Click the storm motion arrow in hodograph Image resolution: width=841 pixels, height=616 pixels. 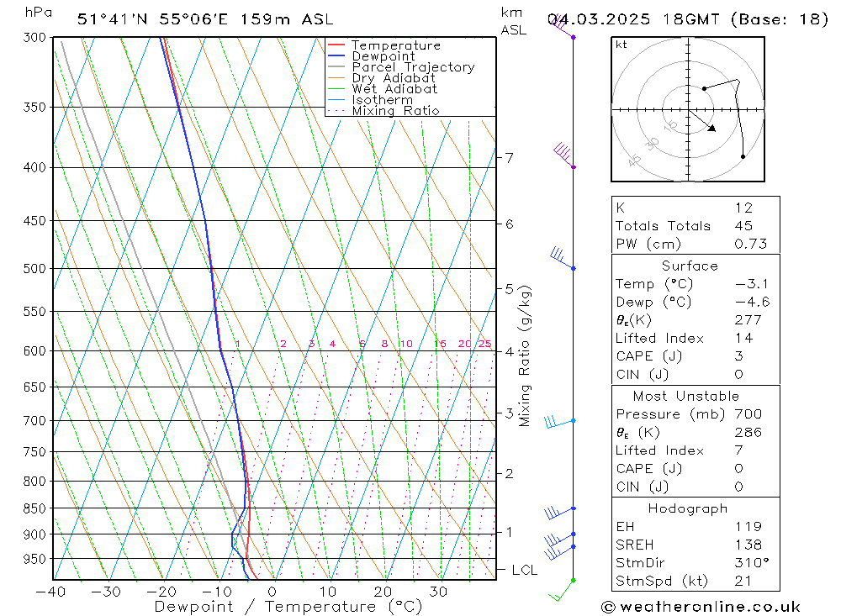[x=702, y=121]
